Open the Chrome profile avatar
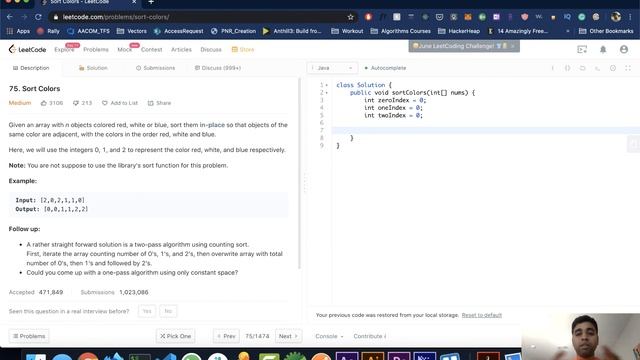 616,17
